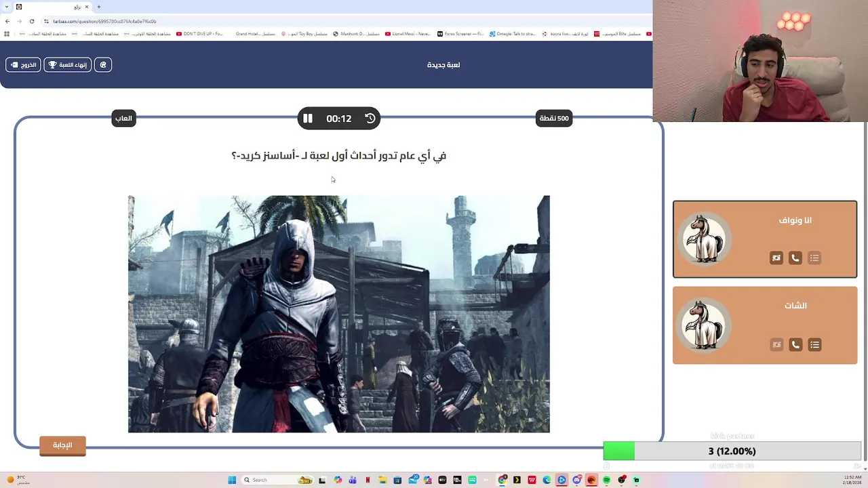The height and width of the screenshot is (488, 868).
Task: Open Discord from the taskbar
Action: click(576, 480)
